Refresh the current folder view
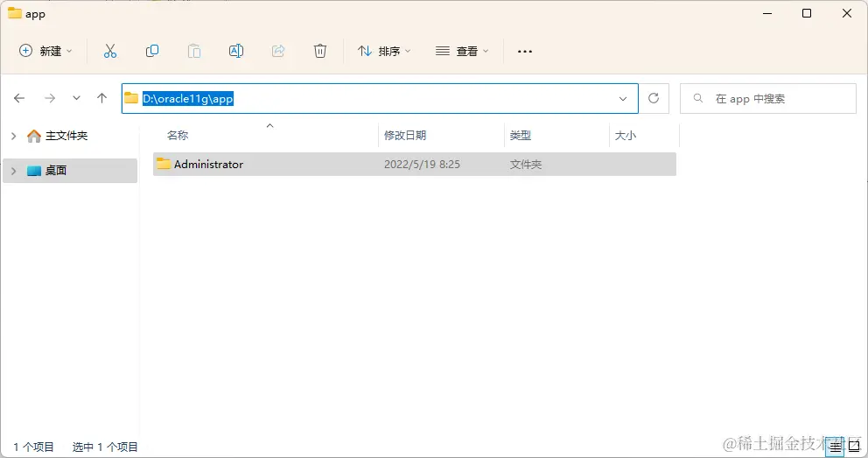 click(x=654, y=99)
